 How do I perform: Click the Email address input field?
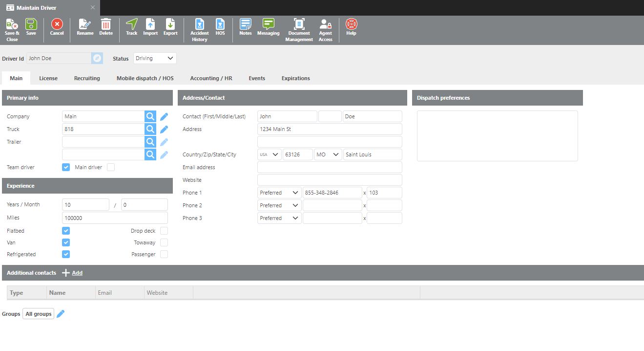(330, 167)
